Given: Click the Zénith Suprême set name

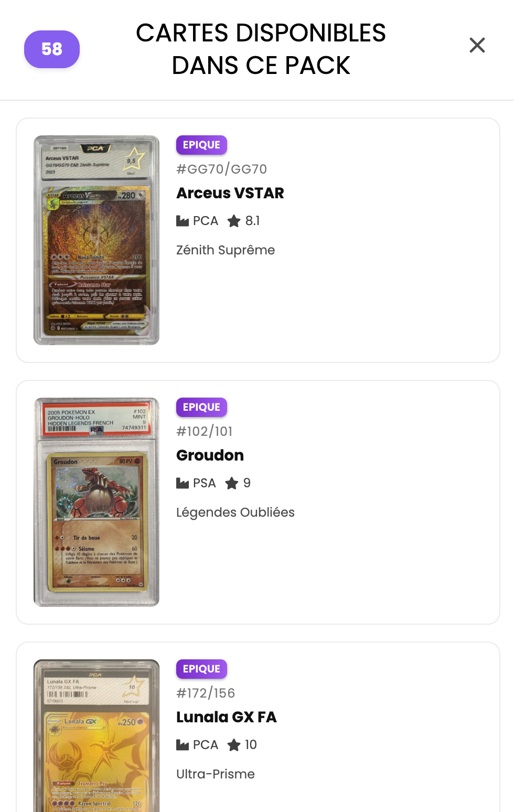Looking at the screenshot, I should pyautogui.click(x=226, y=250).
